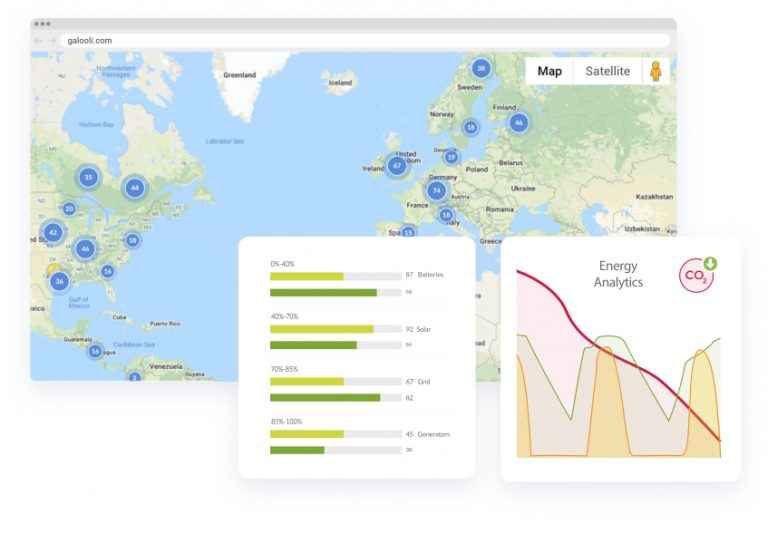768x534 pixels.
Task: Click the "Cuba" map label
Action: (120, 317)
